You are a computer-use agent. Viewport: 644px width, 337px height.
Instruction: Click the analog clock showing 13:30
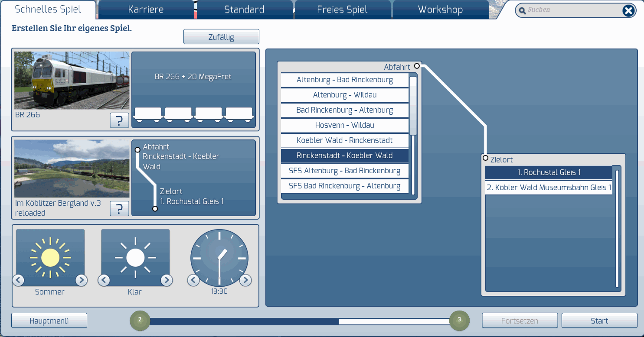219,258
